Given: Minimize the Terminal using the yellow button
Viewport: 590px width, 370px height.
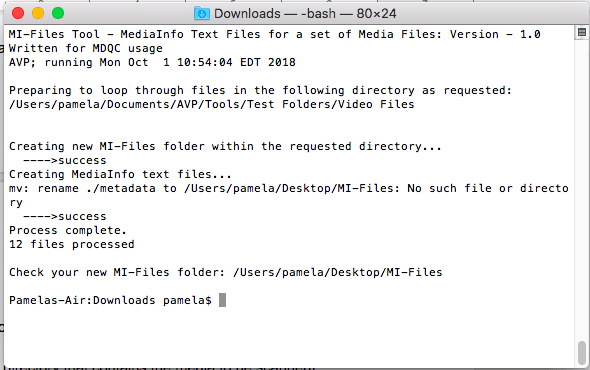Looking at the screenshot, I should click(x=38, y=13).
